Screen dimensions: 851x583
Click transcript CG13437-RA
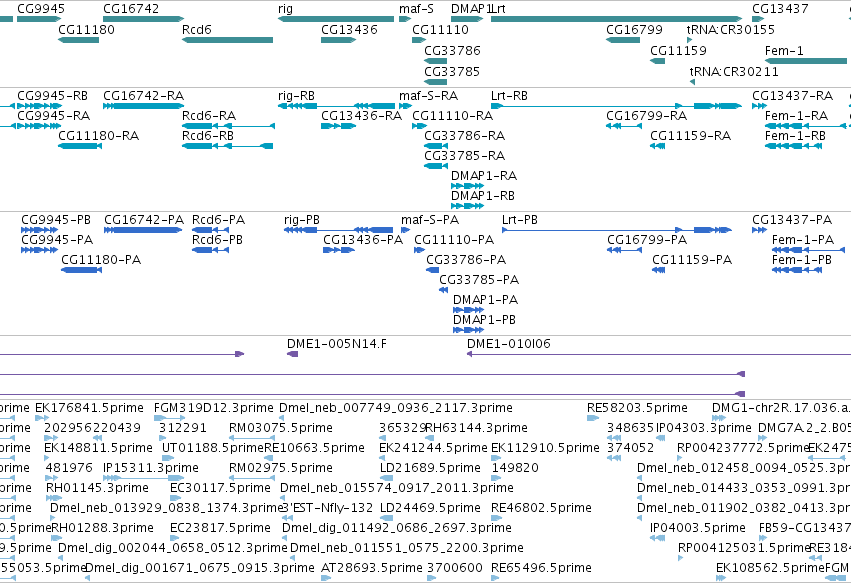point(792,96)
